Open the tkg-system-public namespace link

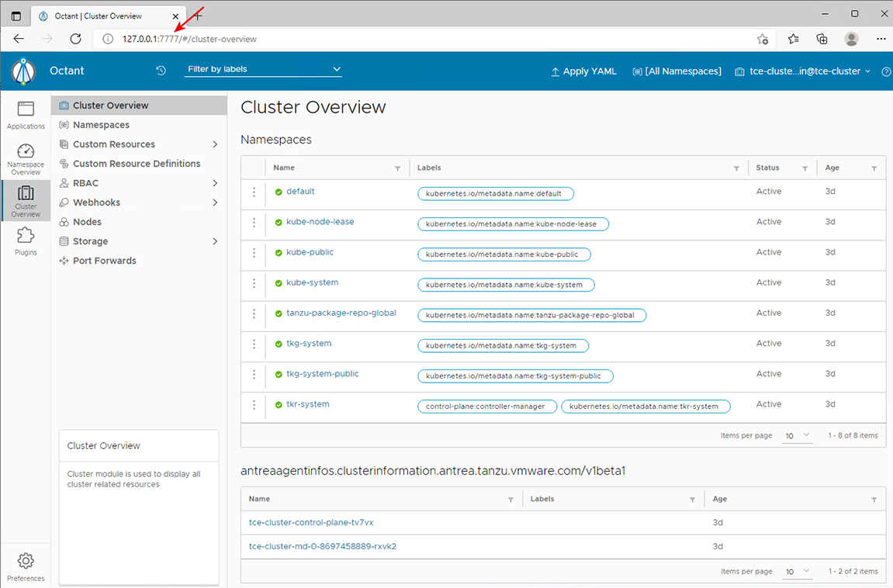[322, 373]
